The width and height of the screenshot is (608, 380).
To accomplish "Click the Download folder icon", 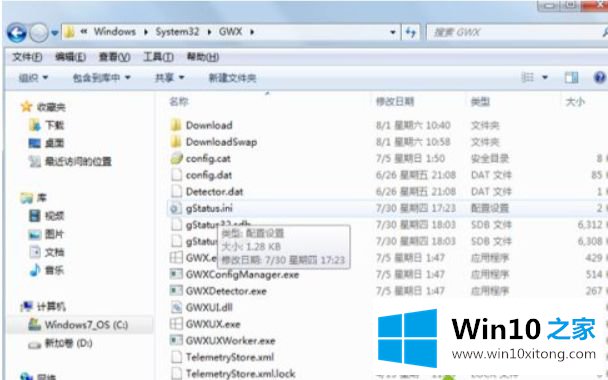I will (x=176, y=125).
